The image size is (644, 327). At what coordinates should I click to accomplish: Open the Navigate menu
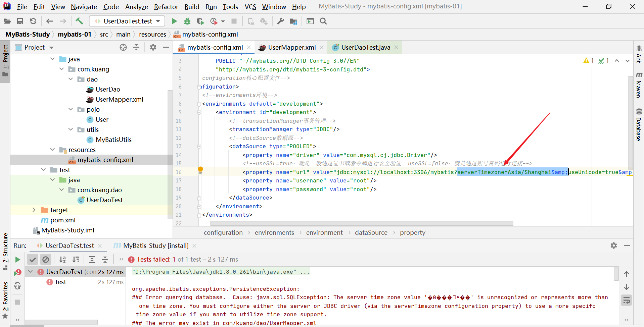(x=84, y=7)
